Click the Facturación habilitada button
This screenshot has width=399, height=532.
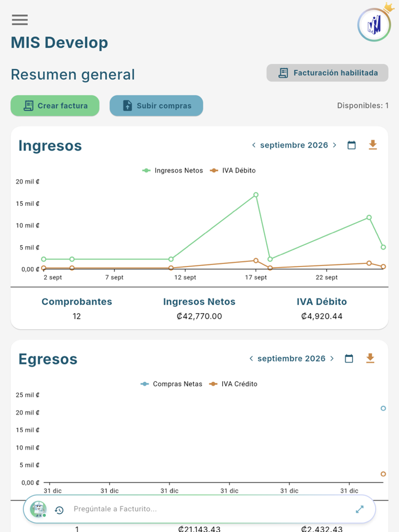coord(327,73)
